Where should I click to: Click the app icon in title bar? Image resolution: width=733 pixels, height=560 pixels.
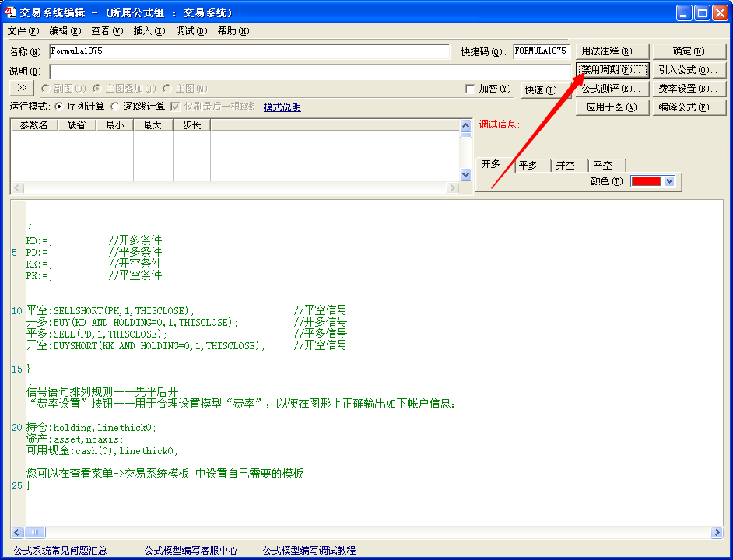click(10, 12)
